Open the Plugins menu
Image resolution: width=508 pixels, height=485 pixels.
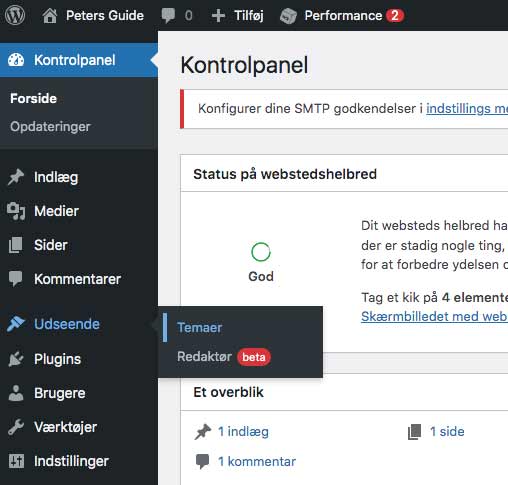[57, 359]
